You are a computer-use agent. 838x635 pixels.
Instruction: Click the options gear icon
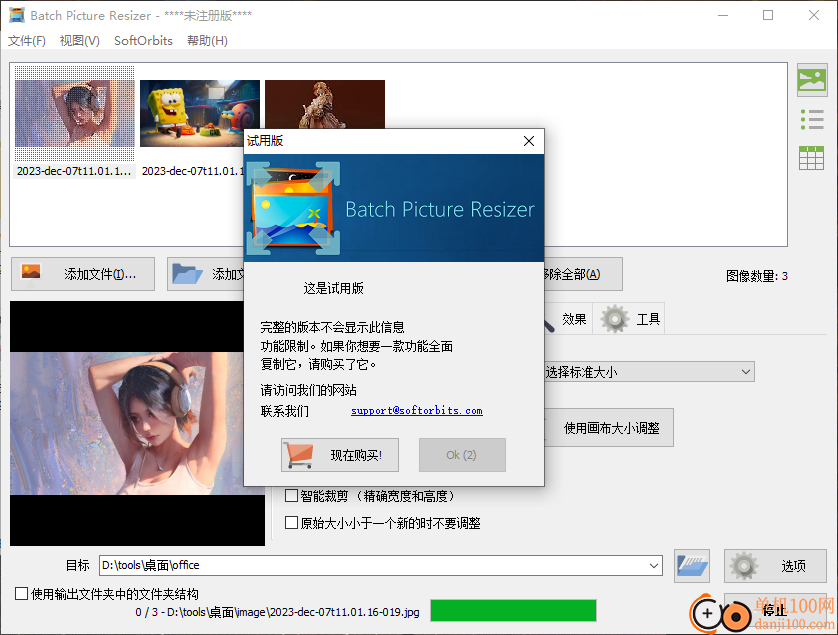pyautogui.click(x=743, y=566)
